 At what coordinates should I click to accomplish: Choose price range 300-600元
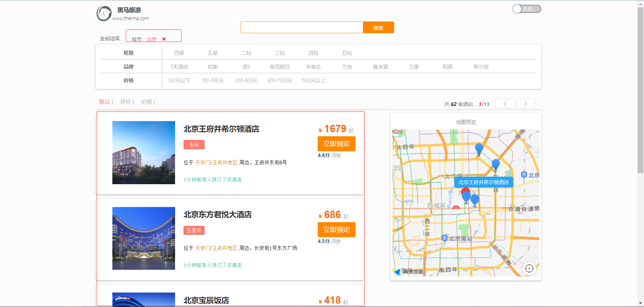(x=246, y=81)
